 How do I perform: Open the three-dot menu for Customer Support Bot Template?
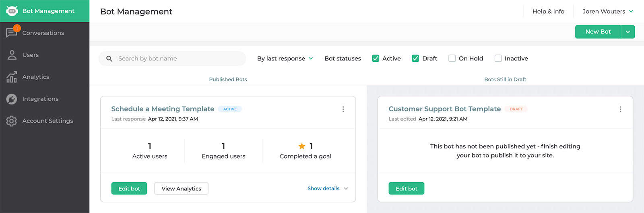620,109
